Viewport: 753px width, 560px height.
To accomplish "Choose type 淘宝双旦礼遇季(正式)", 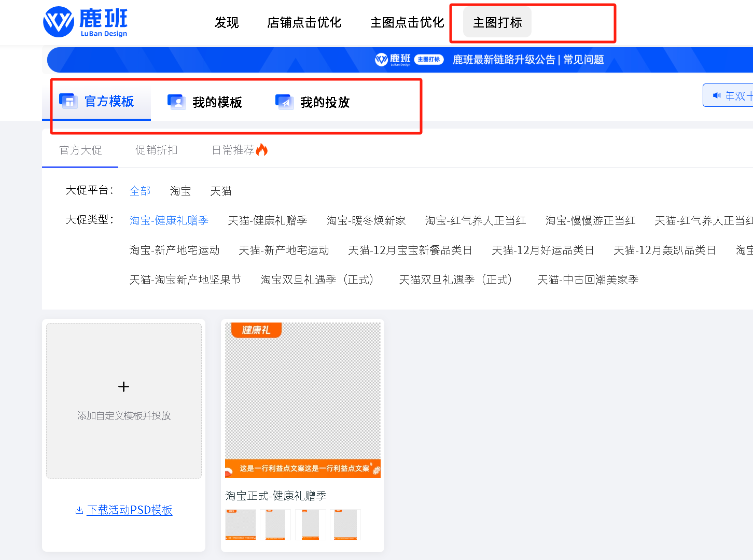I will coord(319,279).
